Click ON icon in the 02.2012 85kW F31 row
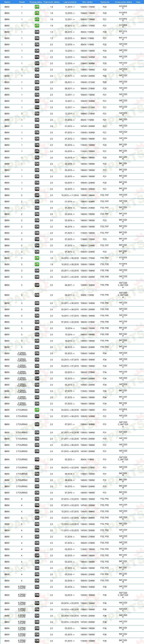The image size is (144, 644). (x=37, y=459)
